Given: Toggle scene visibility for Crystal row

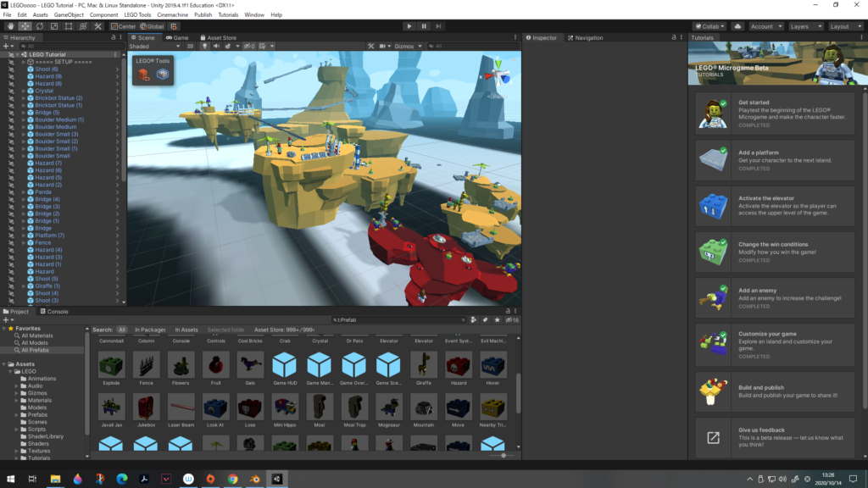Looking at the screenshot, I should pos(10,91).
